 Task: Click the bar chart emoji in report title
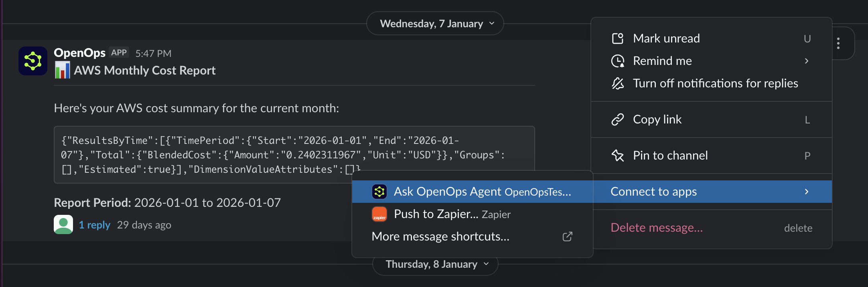pyautogui.click(x=62, y=70)
